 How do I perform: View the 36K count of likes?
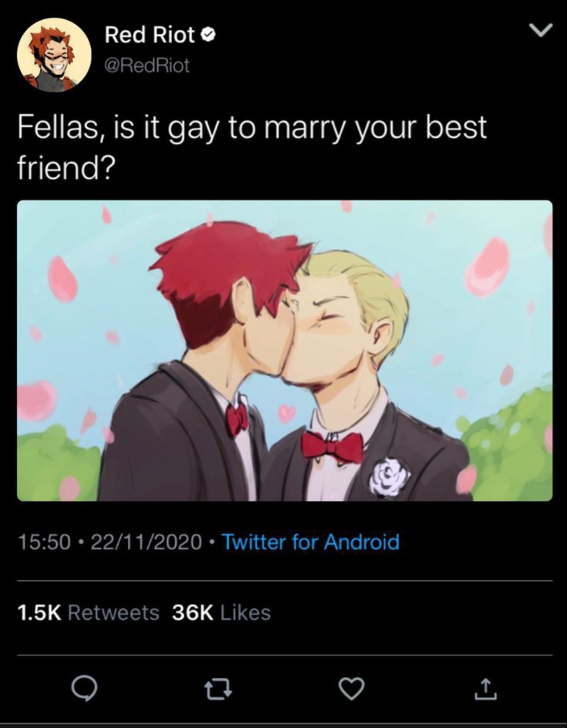tap(192, 612)
